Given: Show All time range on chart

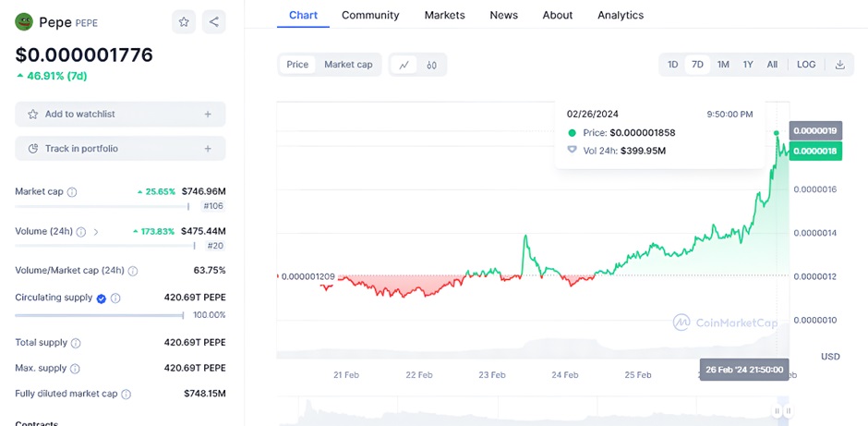Looking at the screenshot, I should point(772,65).
